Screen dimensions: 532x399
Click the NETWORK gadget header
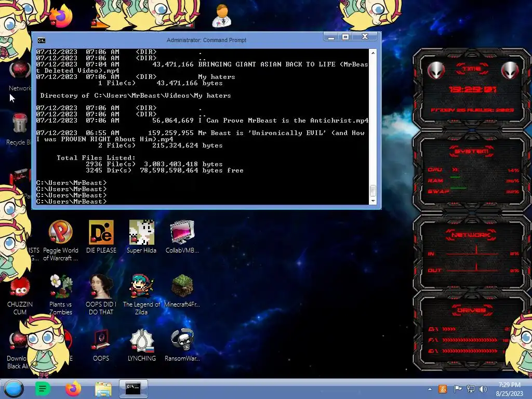click(x=471, y=235)
